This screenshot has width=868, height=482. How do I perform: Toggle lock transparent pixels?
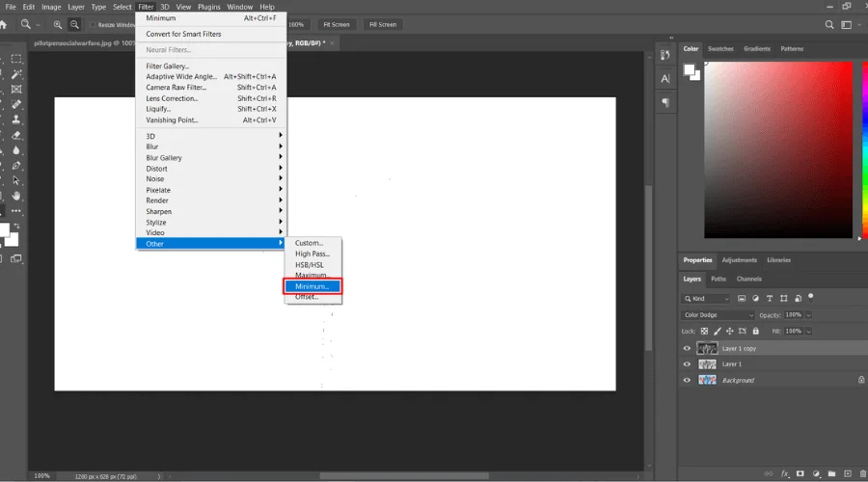704,331
